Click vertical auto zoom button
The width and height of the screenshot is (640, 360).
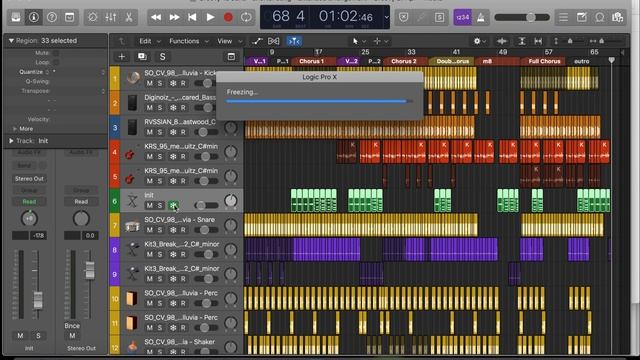(x=522, y=41)
